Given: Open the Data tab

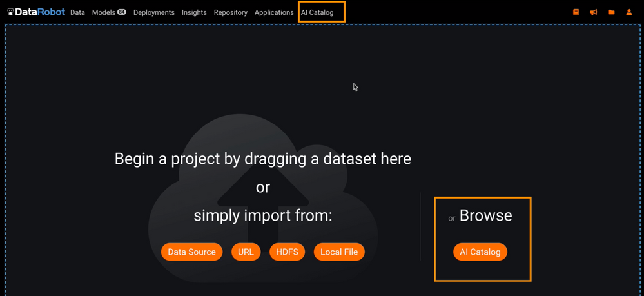Looking at the screenshot, I should tap(77, 12).
